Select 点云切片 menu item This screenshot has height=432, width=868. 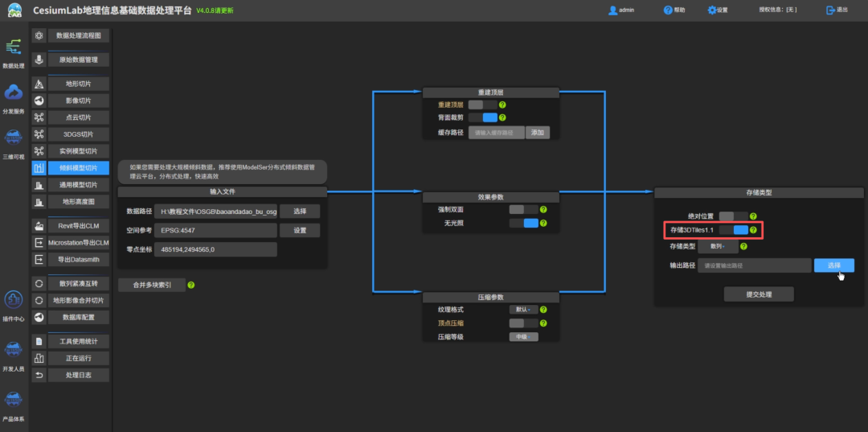[79, 117]
